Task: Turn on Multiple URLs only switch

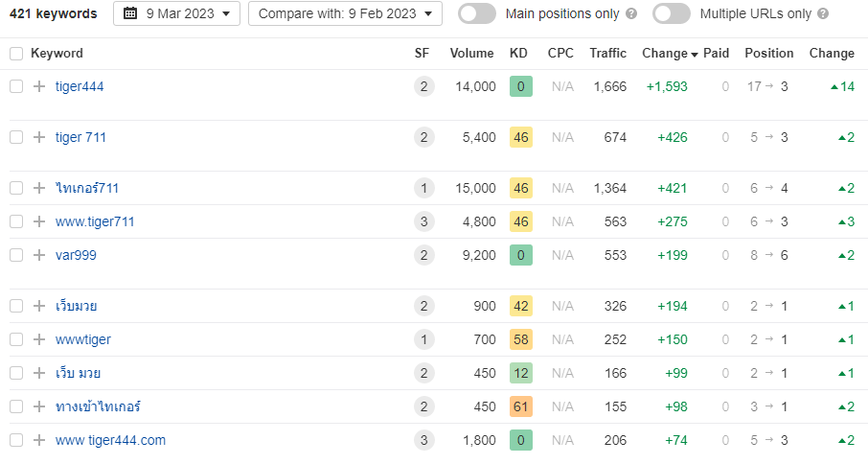Action: coord(672,13)
